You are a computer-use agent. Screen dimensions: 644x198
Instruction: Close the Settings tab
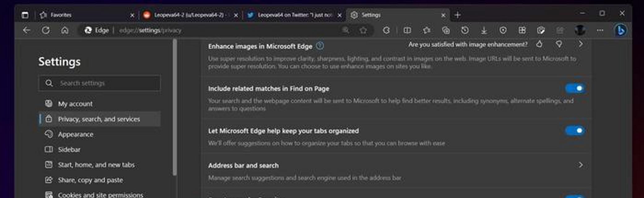tap(443, 15)
